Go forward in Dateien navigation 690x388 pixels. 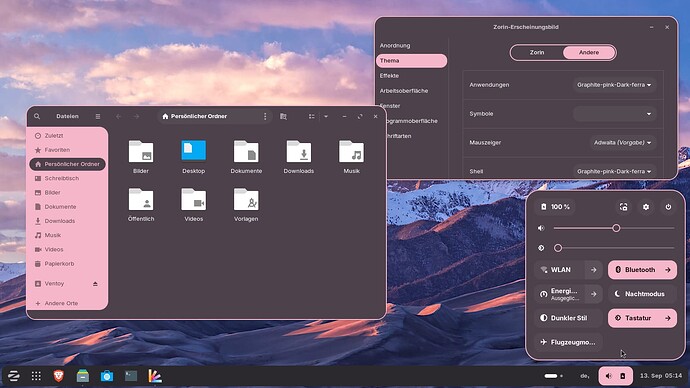136,116
